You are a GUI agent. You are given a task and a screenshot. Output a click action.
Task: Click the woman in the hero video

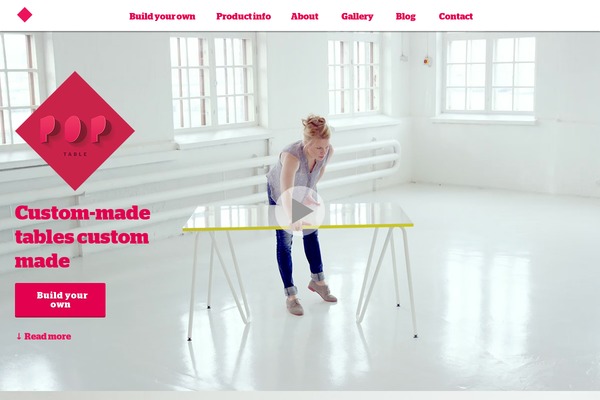coord(302,214)
